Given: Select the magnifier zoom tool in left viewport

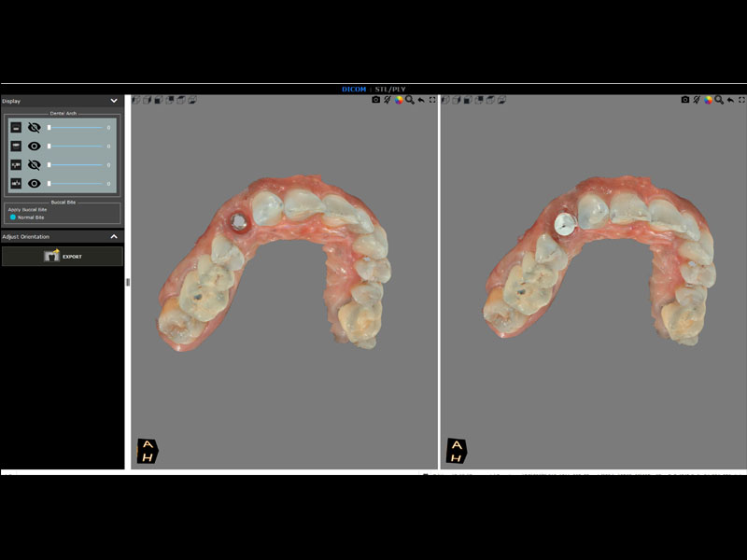Looking at the screenshot, I should pos(410,100).
